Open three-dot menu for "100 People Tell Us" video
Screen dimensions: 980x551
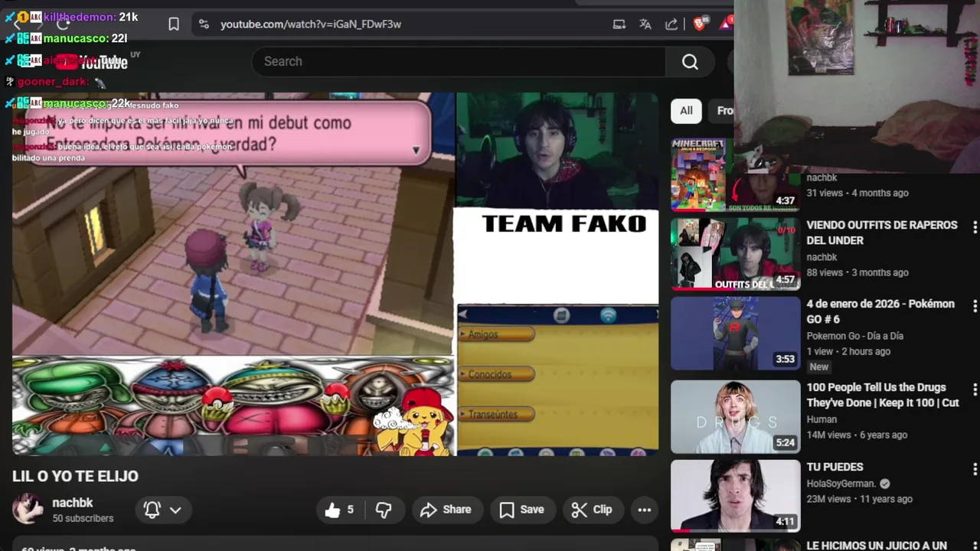pos(975,390)
